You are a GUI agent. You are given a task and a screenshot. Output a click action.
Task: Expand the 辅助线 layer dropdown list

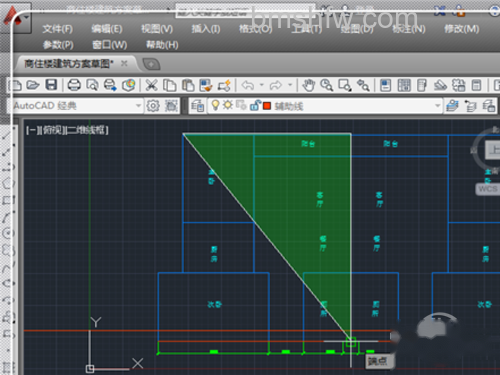(x=437, y=106)
